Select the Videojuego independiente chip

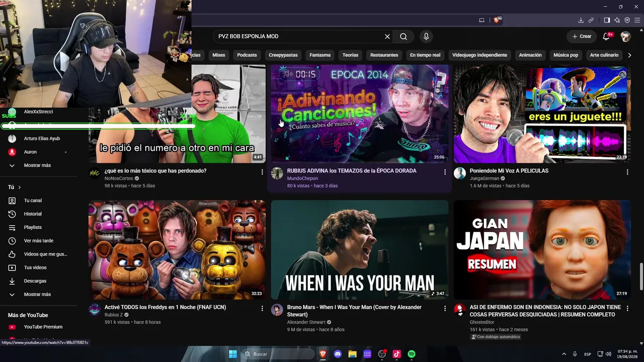click(x=479, y=55)
